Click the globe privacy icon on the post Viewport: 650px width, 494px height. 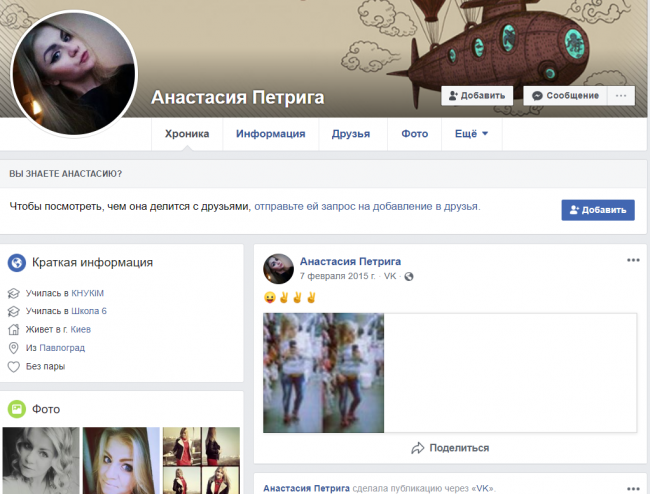coord(409,277)
